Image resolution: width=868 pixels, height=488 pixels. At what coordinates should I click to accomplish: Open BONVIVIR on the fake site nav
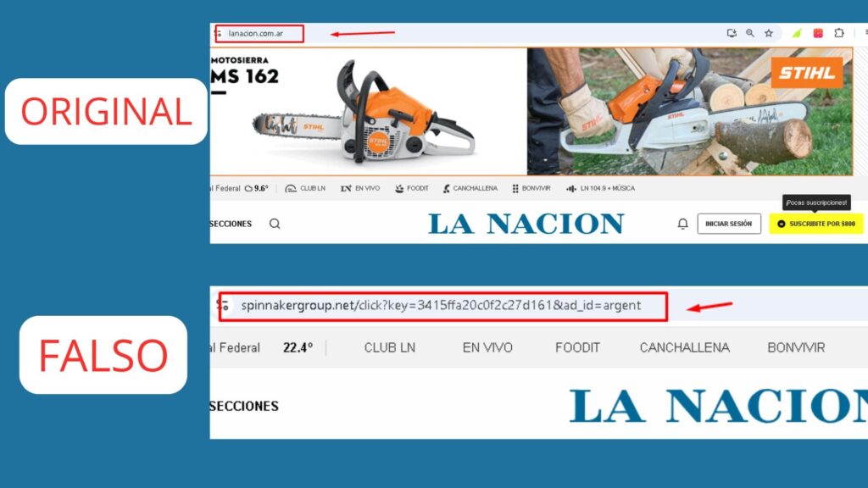[796, 347]
